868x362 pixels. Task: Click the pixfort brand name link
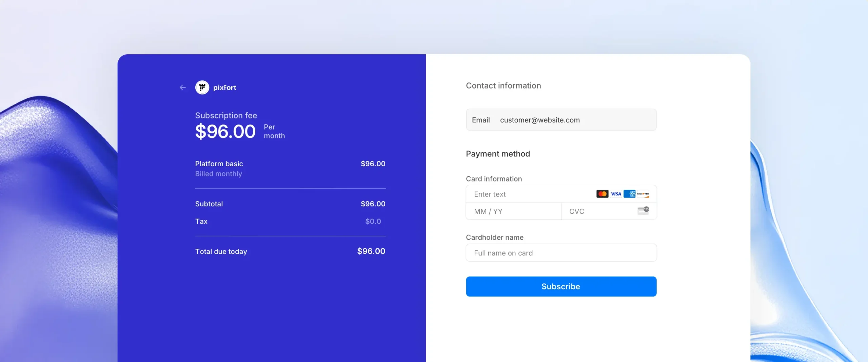(224, 88)
